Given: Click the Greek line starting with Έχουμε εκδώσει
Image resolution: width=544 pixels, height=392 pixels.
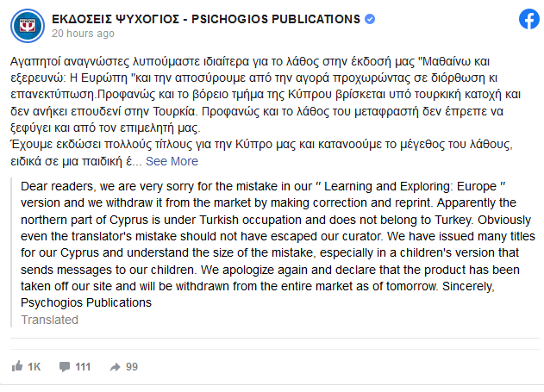Looking at the screenshot, I should 261,144.
